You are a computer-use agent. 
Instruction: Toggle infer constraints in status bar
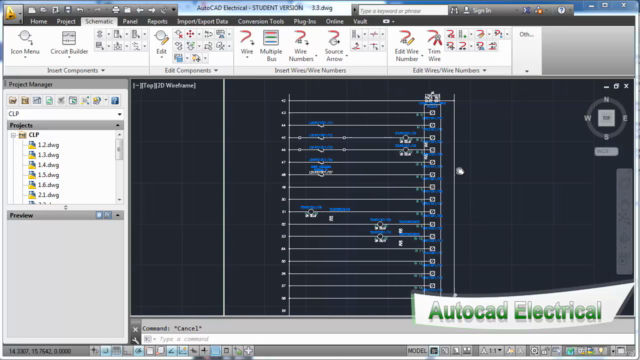point(94,351)
